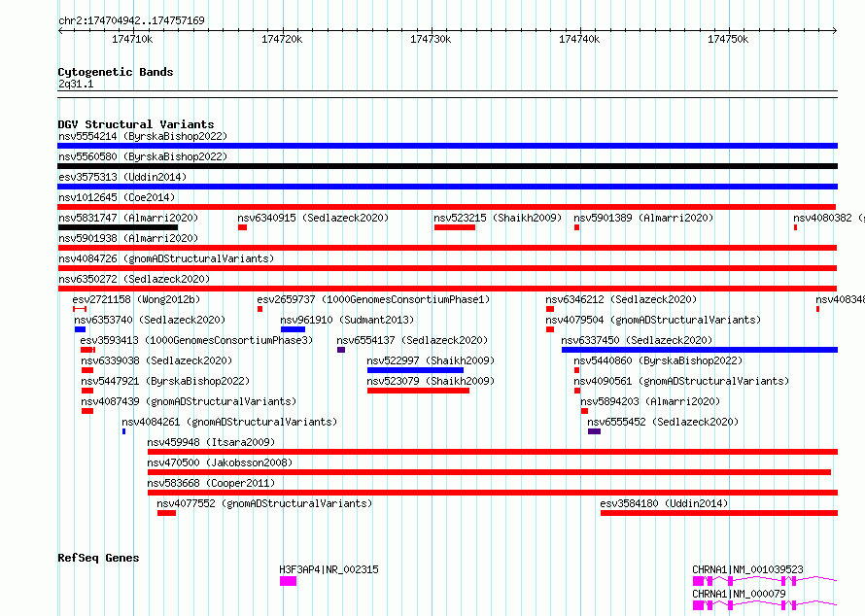The width and height of the screenshot is (865, 616).
Task: Open nsv6346212 (Sedlazeck2020) label
Action: click(x=621, y=299)
